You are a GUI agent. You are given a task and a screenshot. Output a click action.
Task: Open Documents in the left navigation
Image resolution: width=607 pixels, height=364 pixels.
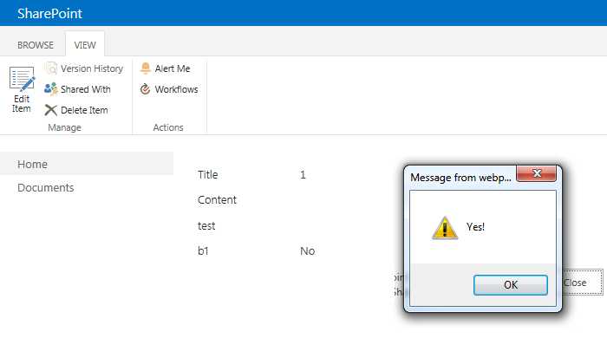pos(46,188)
